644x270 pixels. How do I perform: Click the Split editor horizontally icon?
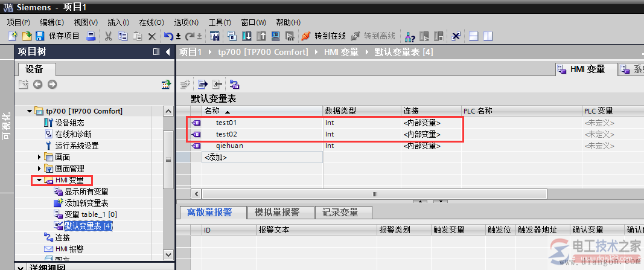474,36
